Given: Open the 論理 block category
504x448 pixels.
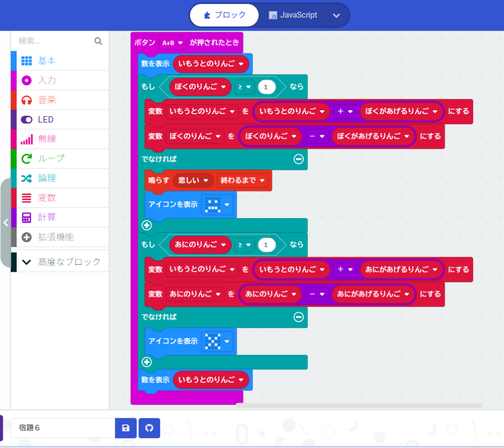Looking at the screenshot, I should [60, 178].
